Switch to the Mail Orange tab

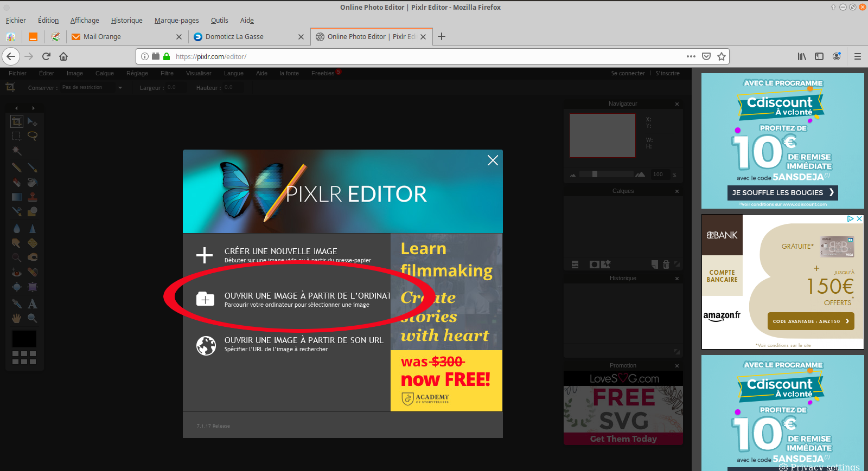(126, 37)
